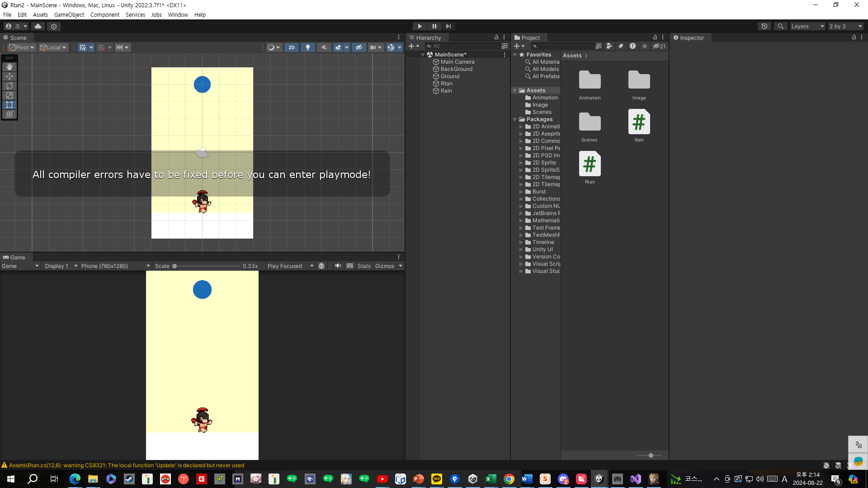
Task: Click the search-by-label tag icon in Project
Action: click(x=621, y=46)
